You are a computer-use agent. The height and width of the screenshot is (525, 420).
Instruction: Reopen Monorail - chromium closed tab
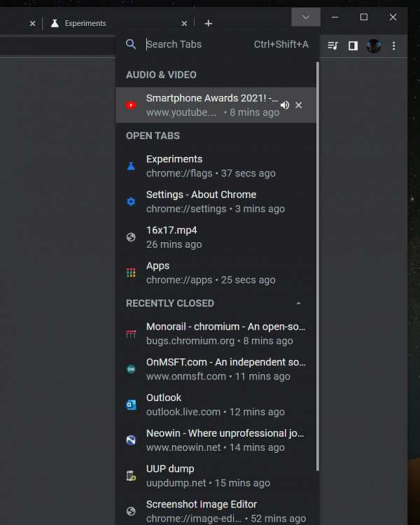216,333
